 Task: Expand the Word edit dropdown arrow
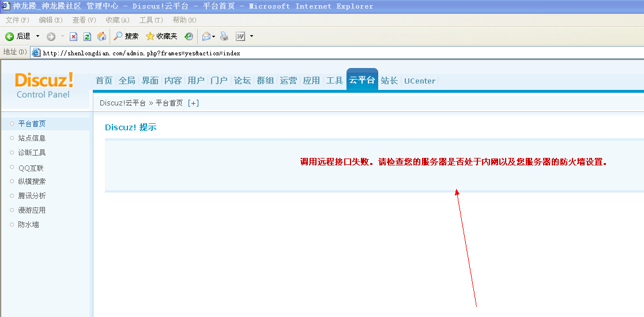[251, 36]
